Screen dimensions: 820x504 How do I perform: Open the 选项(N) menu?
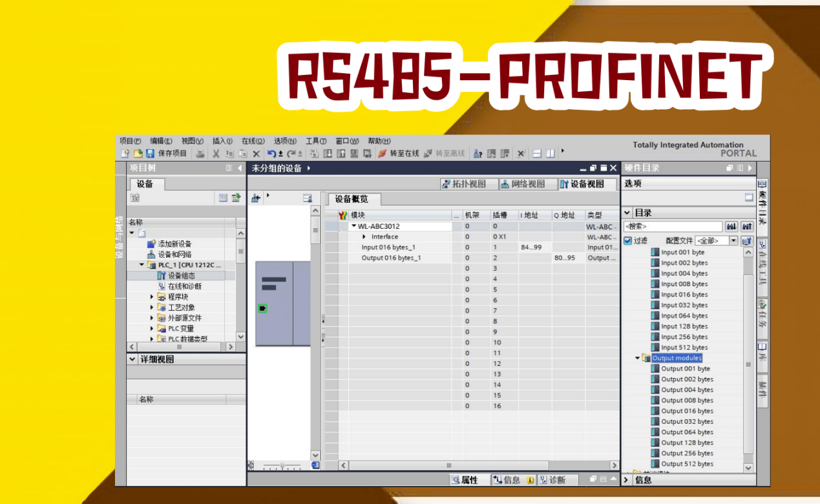pyautogui.click(x=285, y=141)
